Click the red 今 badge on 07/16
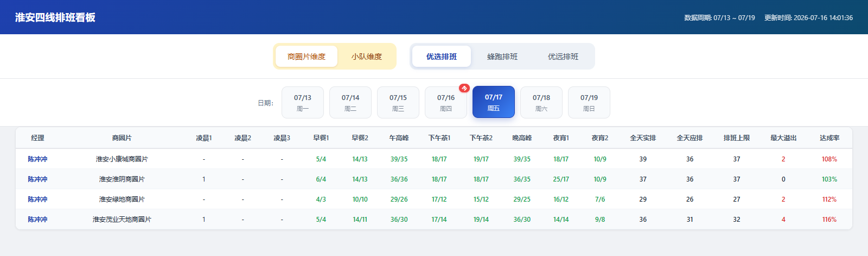 (464, 88)
